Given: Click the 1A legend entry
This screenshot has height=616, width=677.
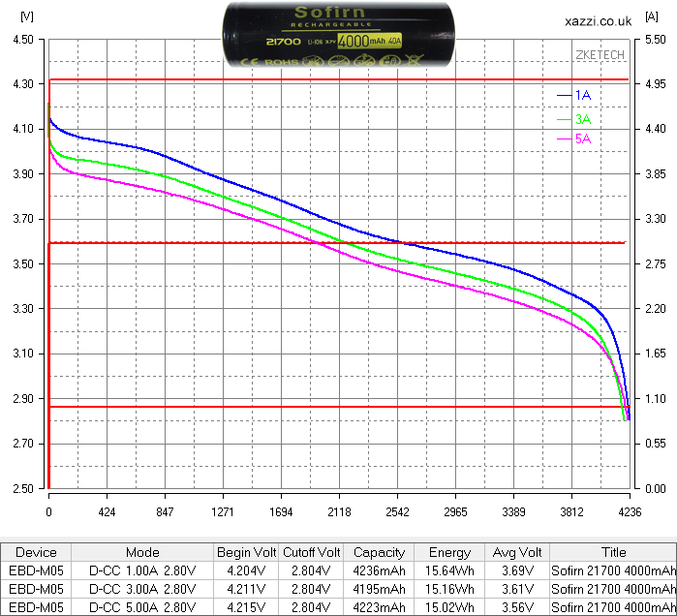Looking at the screenshot, I should pos(573,95).
